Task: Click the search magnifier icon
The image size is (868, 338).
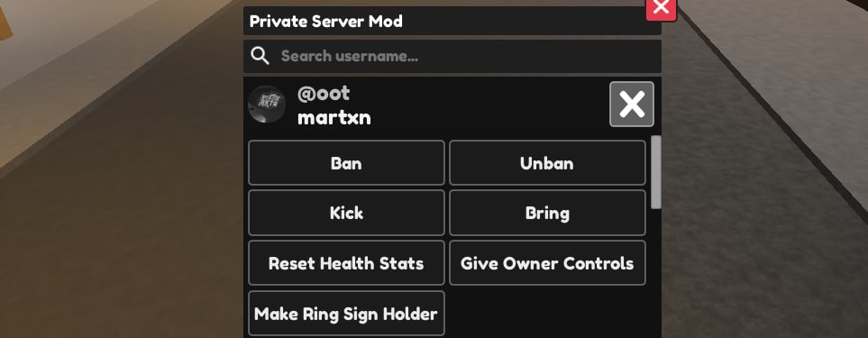Action: tap(260, 56)
